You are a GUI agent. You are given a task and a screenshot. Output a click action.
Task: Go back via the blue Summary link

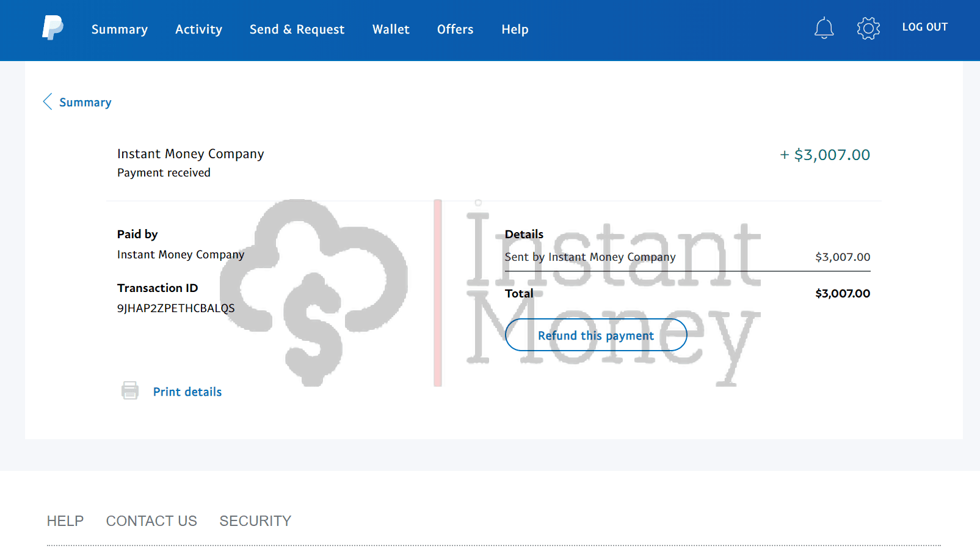[85, 103]
